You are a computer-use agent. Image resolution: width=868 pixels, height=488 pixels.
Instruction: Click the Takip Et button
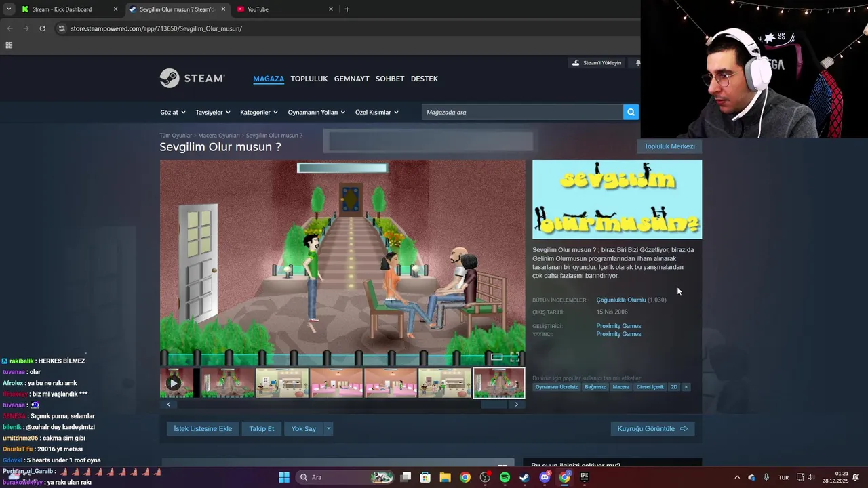262,428
